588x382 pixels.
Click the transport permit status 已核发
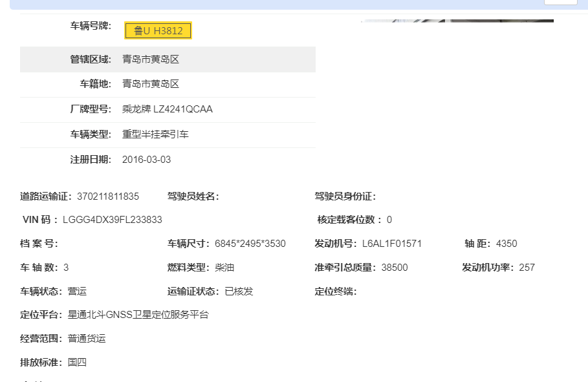239,292
